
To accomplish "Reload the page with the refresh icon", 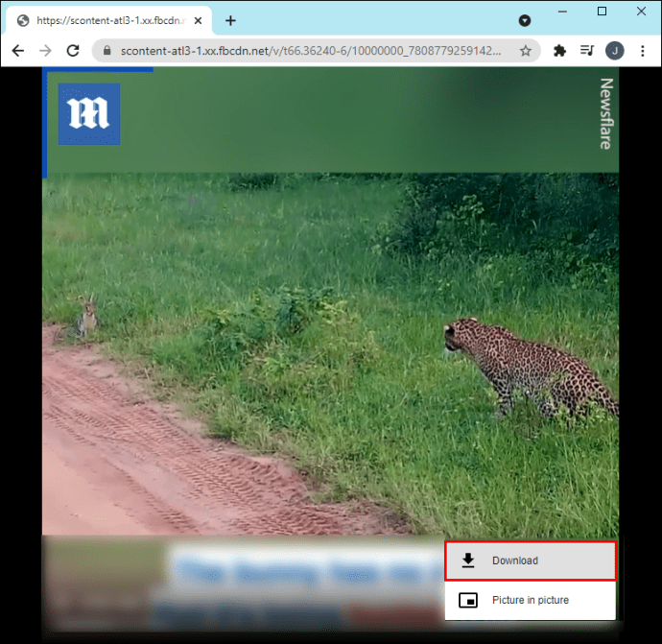I will click(73, 51).
